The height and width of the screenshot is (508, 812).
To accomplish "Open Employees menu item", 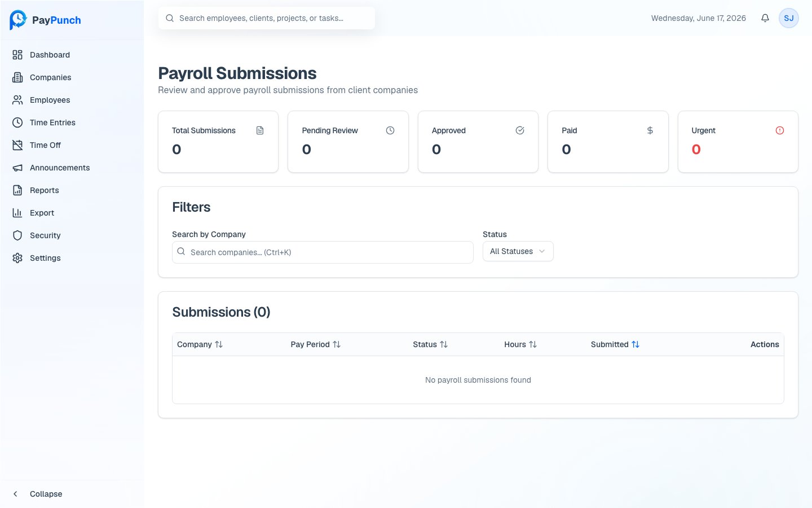I will click(x=72, y=100).
